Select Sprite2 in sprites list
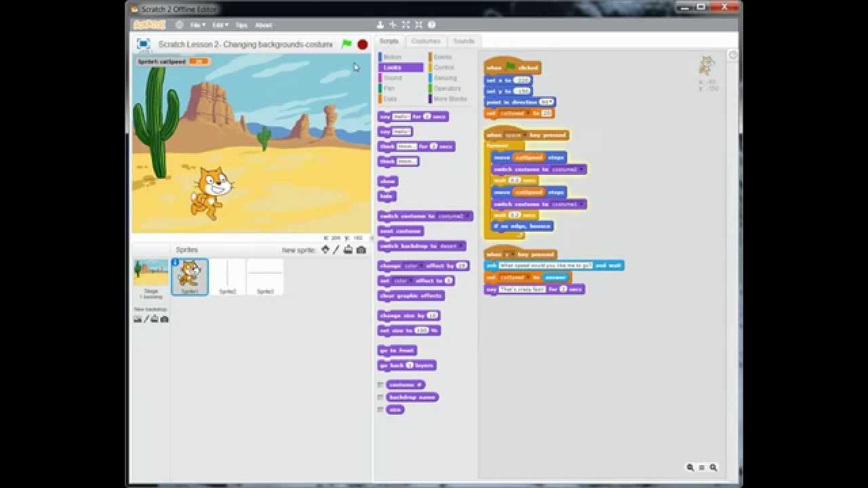868x488 pixels. pyautogui.click(x=227, y=277)
